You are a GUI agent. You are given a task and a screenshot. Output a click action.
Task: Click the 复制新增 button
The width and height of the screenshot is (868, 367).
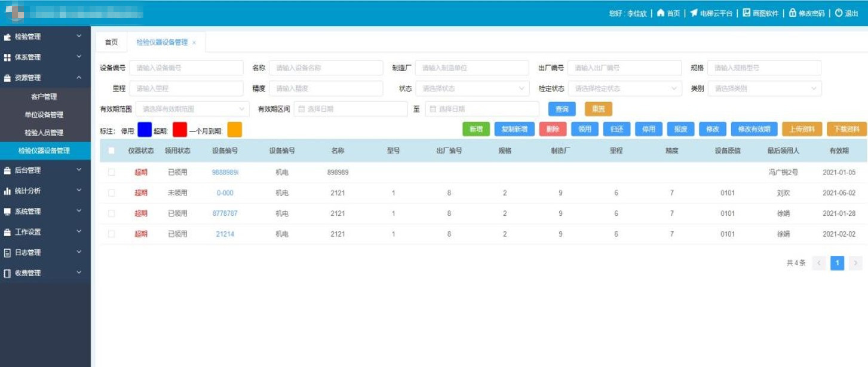(514, 129)
